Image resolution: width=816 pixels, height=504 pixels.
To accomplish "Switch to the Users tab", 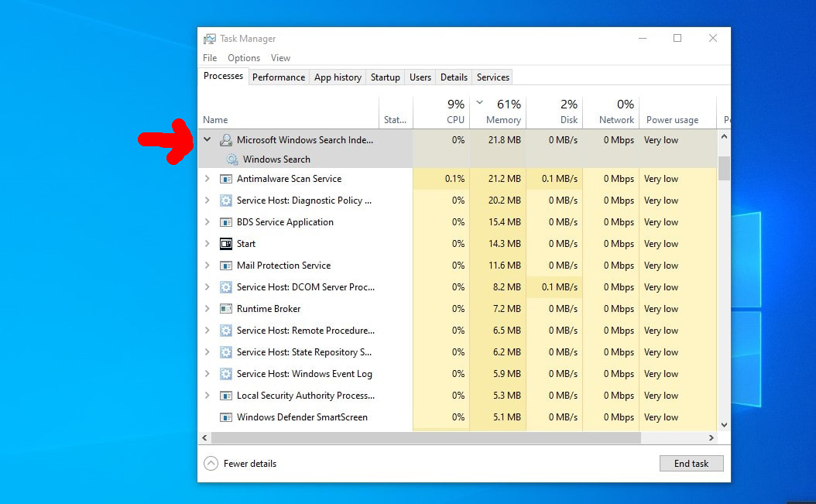I will (420, 77).
